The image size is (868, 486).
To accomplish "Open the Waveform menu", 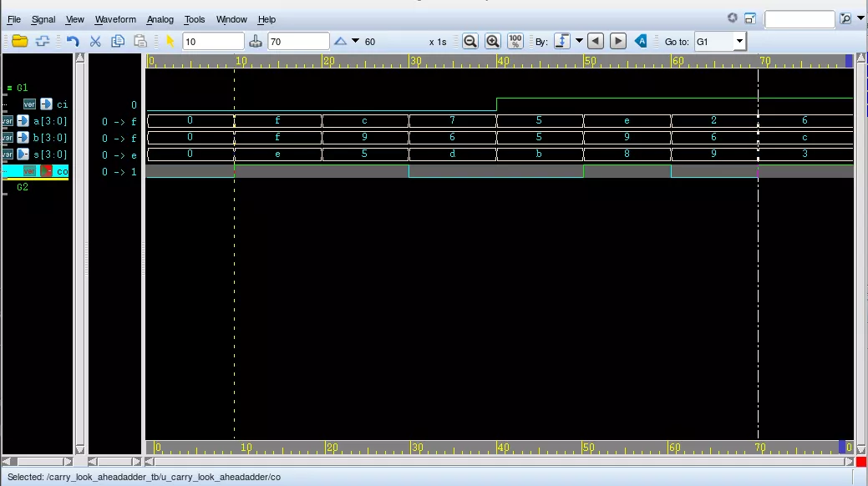I will (114, 19).
